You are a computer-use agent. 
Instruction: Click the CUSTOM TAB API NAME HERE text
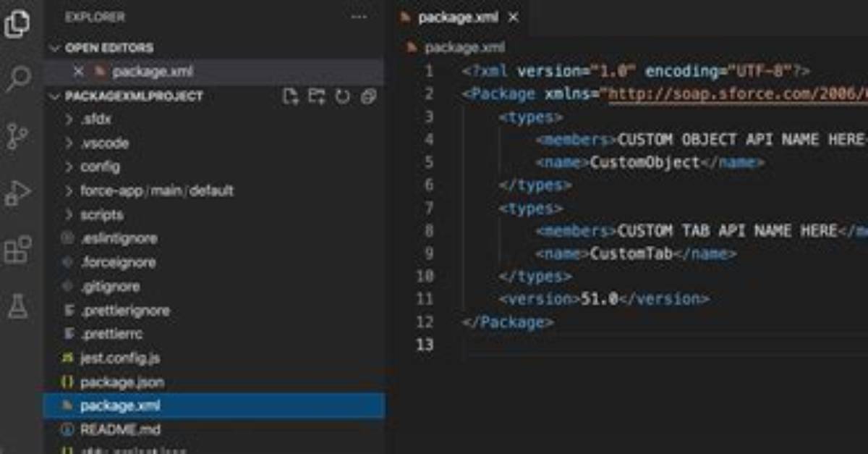pyautogui.click(x=727, y=230)
